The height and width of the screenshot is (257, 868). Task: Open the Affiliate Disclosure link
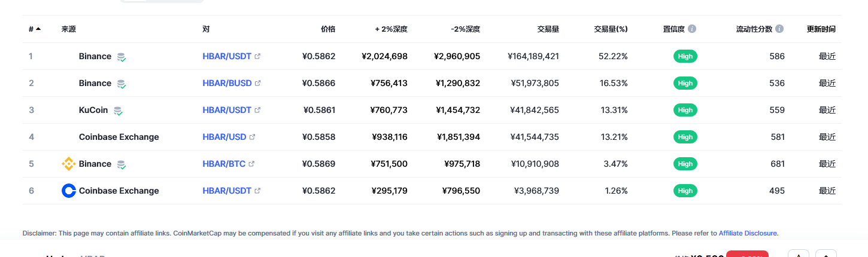[748, 233]
